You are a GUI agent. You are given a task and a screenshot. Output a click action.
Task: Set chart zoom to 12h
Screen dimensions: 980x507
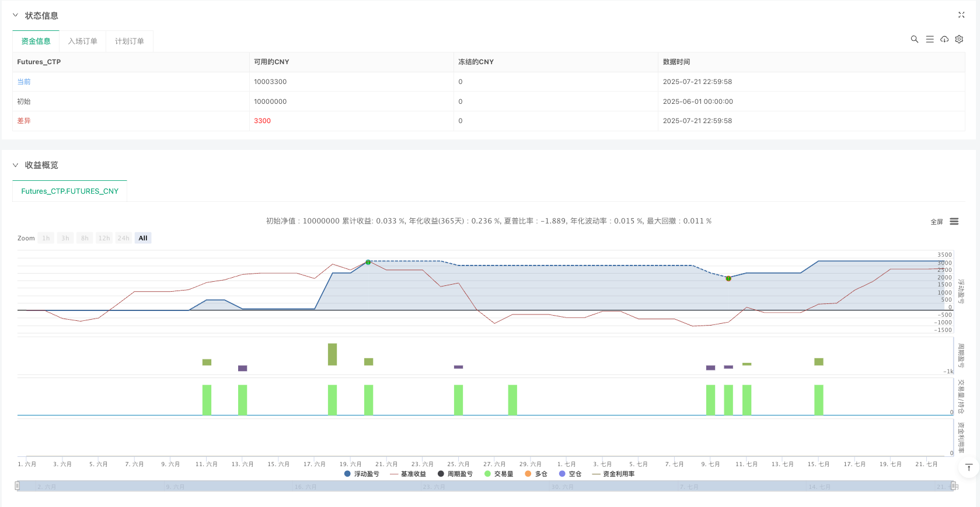coord(104,238)
